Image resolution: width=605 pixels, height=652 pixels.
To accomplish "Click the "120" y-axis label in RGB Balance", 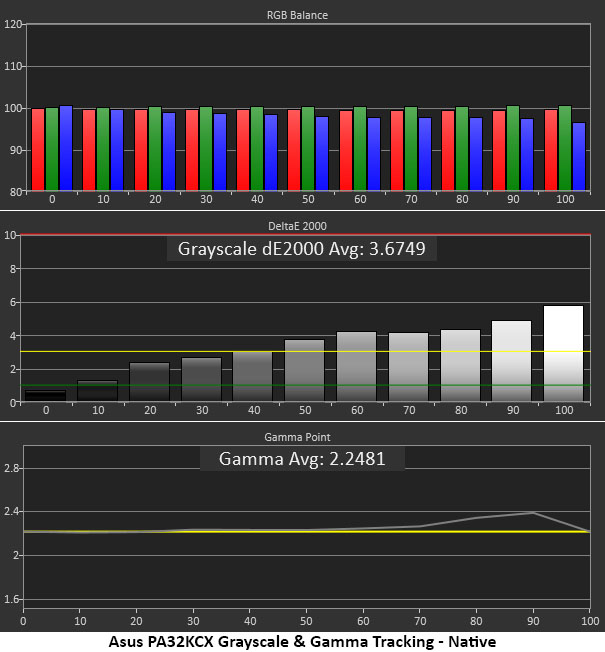I will (x=12, y=24).
